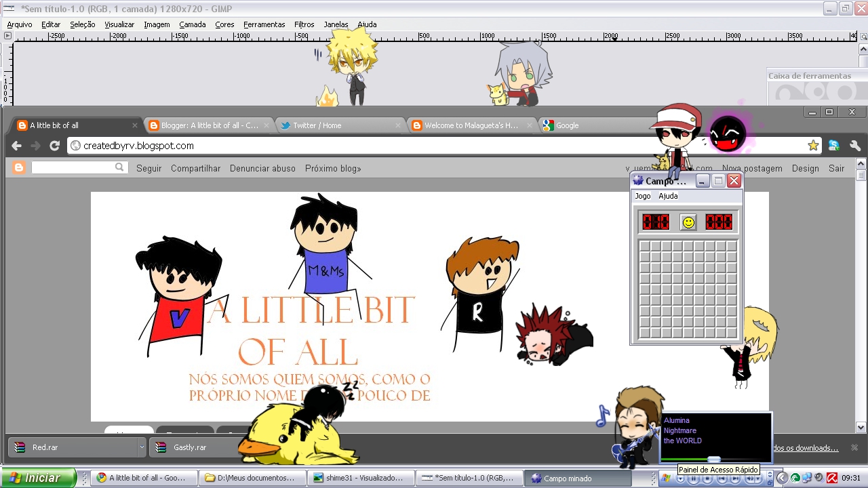Toggle the system tray volume icon

tap(818, 478)
